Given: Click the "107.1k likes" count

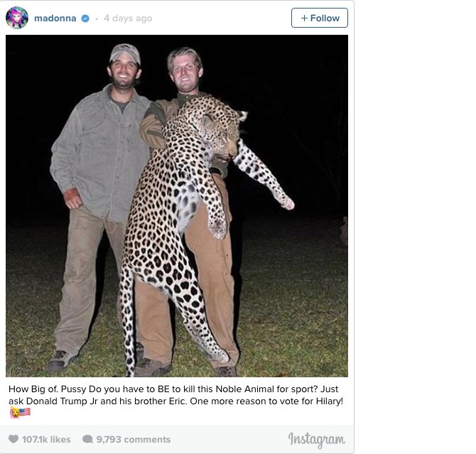Looking at the screenshot, I should [x=46, y=439].
